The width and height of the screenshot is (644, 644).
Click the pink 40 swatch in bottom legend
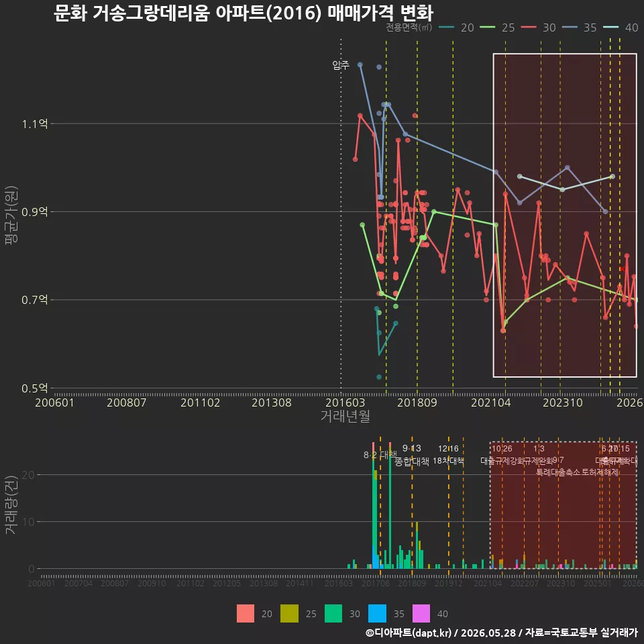(421, 614)
